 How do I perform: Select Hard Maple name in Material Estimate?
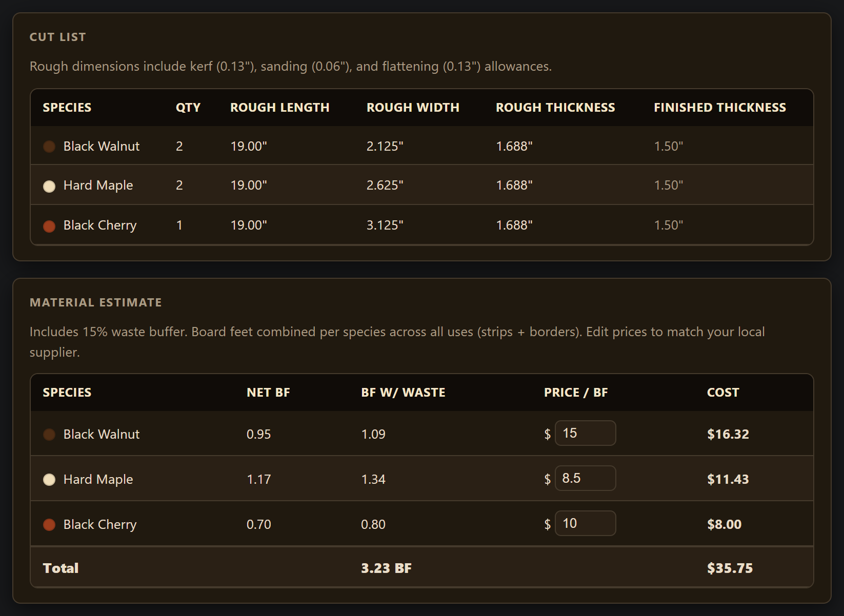click(98, 479)
